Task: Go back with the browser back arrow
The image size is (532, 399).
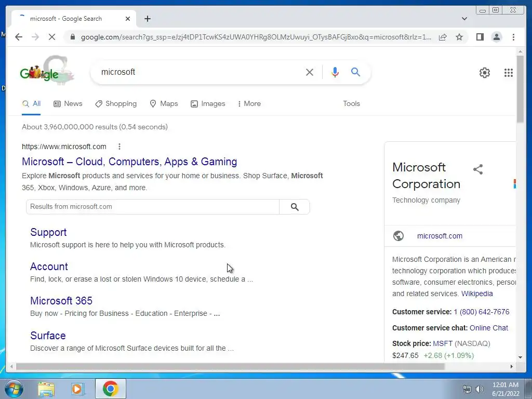Action: pos(19,37)
